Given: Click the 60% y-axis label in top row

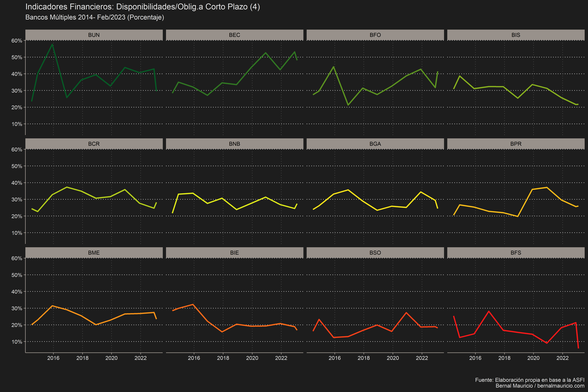Looking at the screenshot, I should click(x=17, y=41).
